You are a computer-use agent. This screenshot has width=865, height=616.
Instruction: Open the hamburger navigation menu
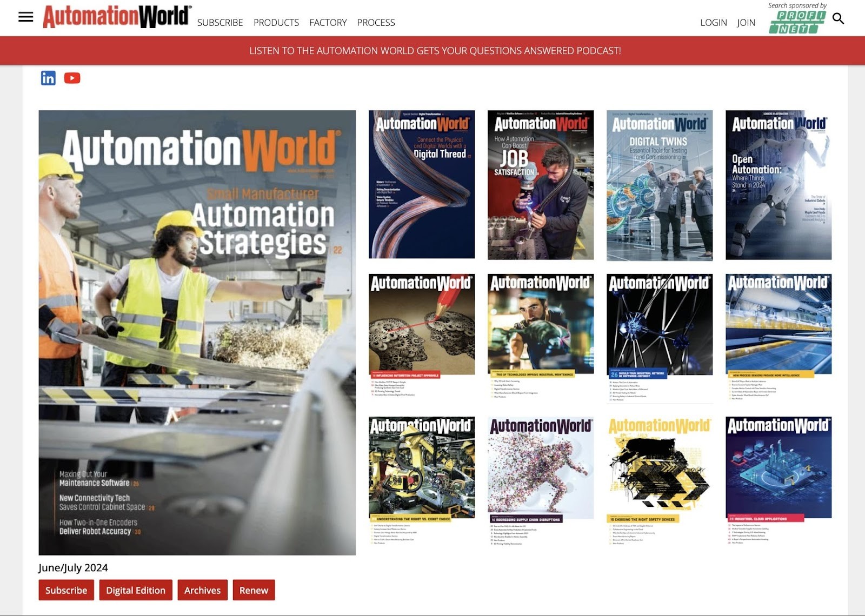point(25,17)
